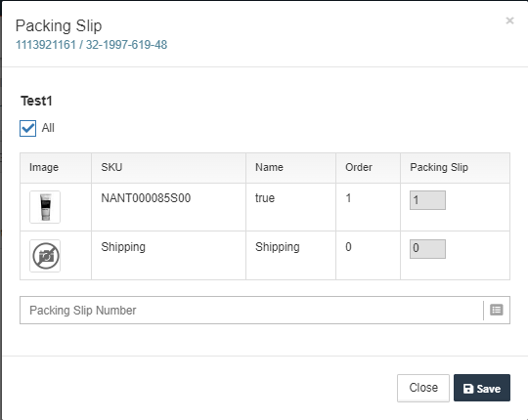
Task: Click the floppy disk icon on Save
Action: [x=468, y=389]
